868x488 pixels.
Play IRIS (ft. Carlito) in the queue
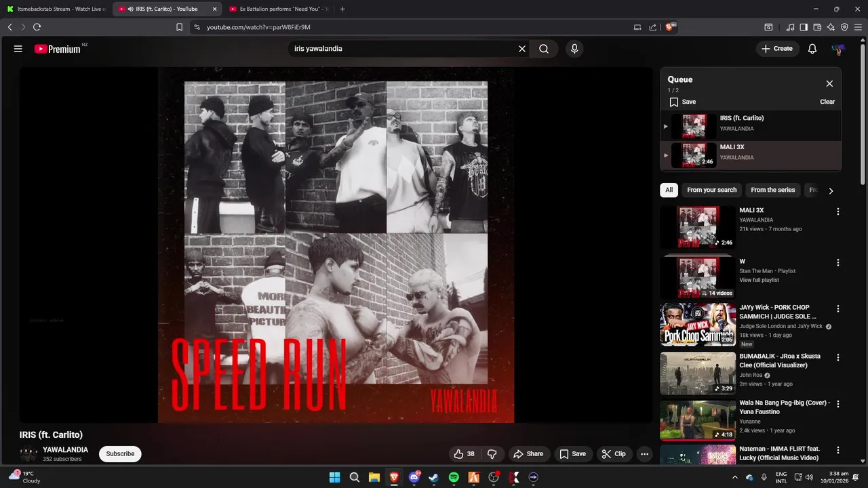pyautogui.click(x=751, y=126)
